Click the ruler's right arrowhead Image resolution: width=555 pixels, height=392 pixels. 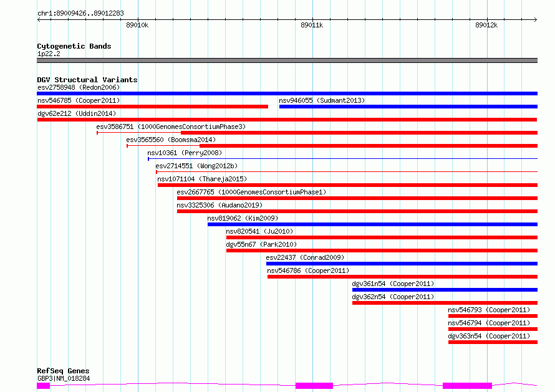(x=536, y=19)
